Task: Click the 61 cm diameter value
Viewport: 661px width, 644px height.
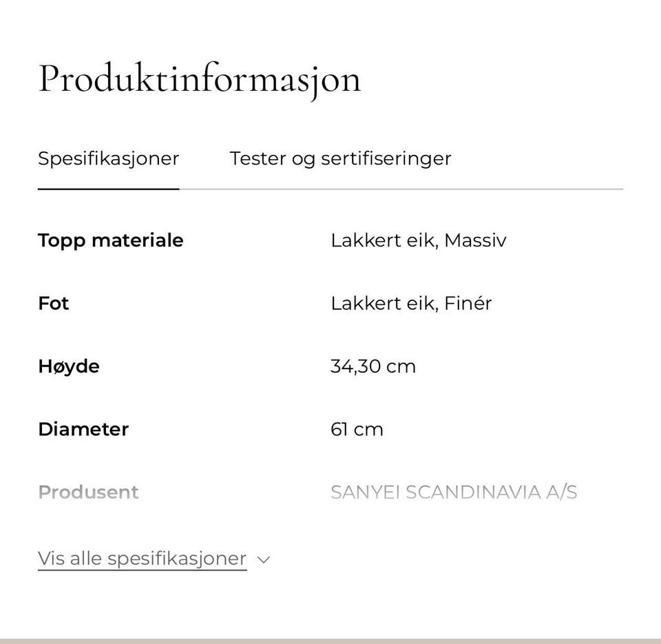Action: tap(357, 429)
